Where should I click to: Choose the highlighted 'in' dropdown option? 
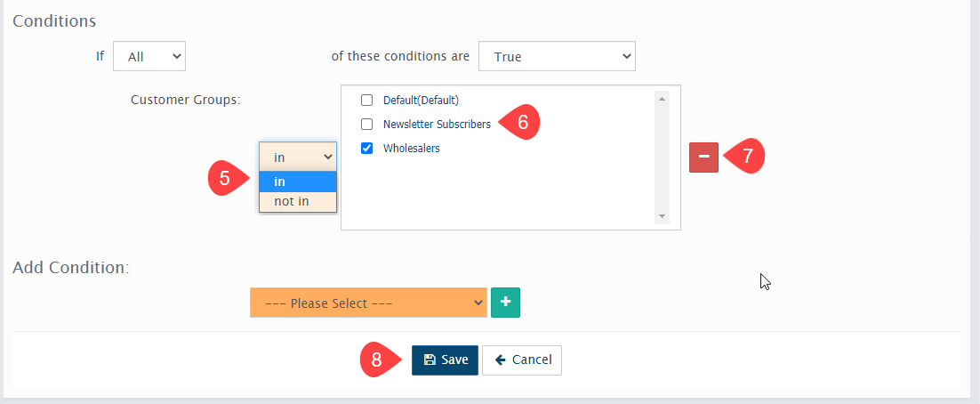pos(298,182)
